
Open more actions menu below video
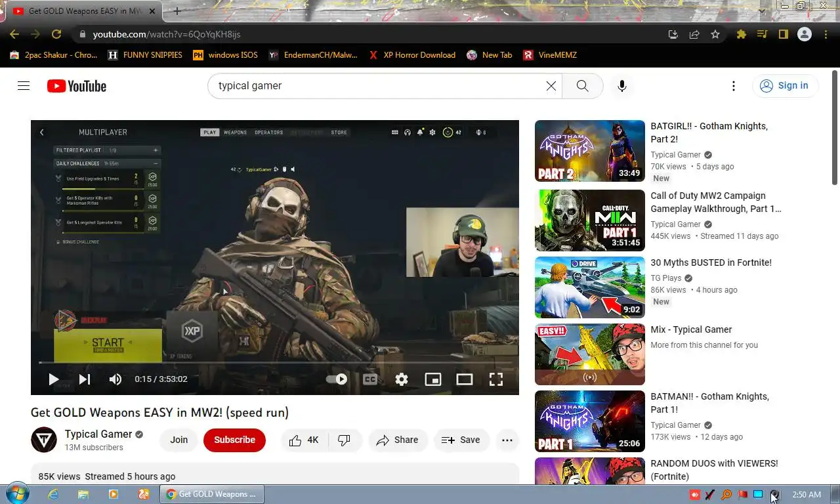click(507, 440)
